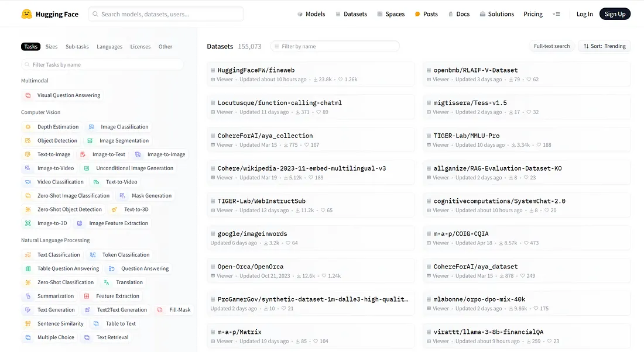644x352 pixels.
Task: Click the Object Detection task icon
Action: pos(28,141)
